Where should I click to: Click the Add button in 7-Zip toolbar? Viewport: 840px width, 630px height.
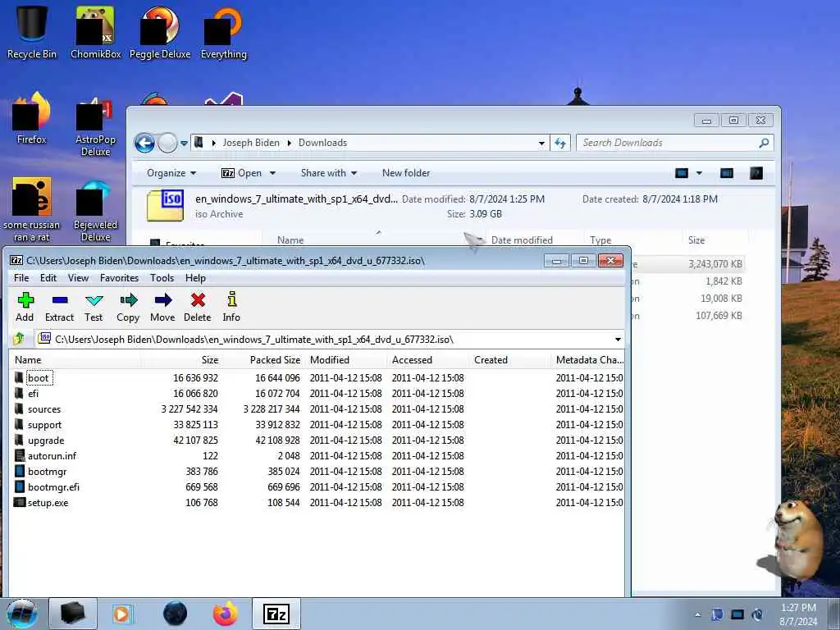[x=25, y=307]
